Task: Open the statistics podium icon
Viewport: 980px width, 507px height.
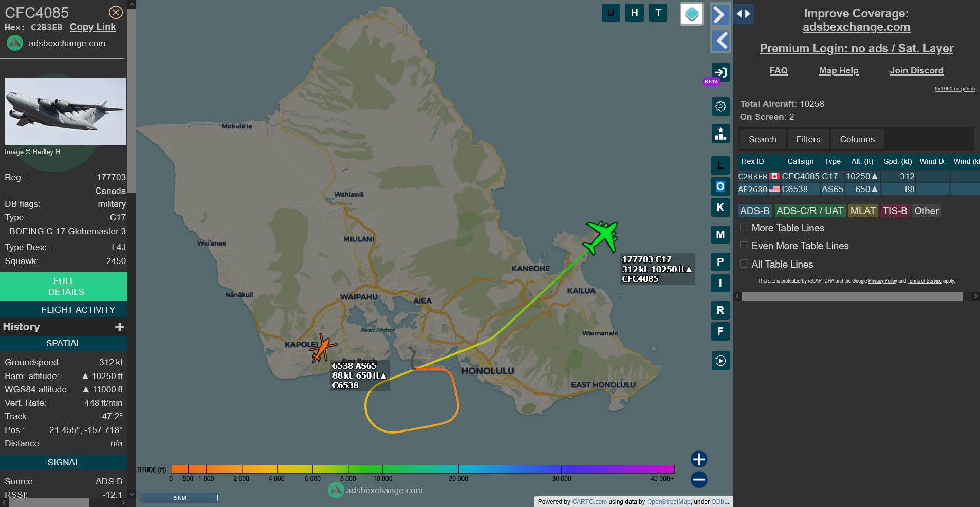Action: (x=720, y=134)
